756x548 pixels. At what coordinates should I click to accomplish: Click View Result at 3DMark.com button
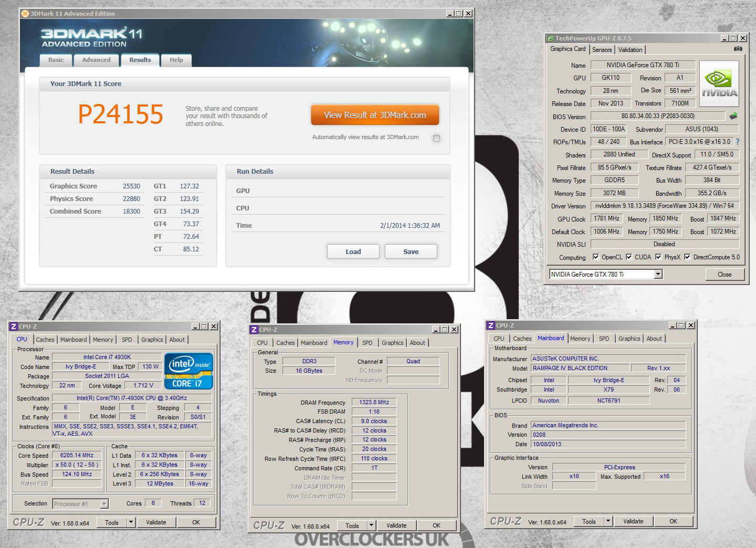(x=375, y=115)
